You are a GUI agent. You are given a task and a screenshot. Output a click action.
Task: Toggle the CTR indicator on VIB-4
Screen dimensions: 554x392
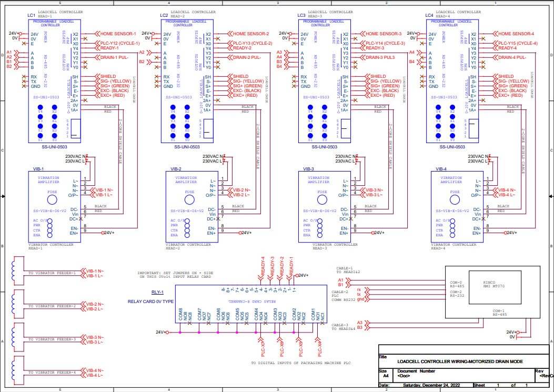[x=452, y=230]
